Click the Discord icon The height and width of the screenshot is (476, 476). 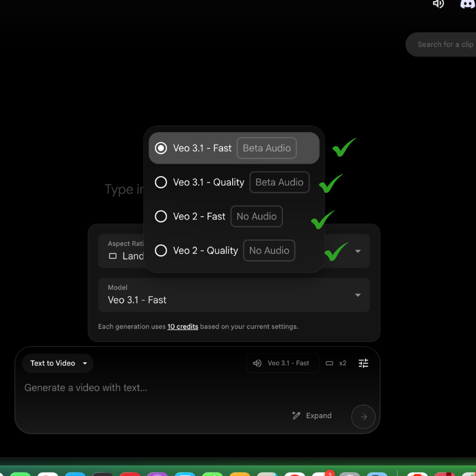468,4
